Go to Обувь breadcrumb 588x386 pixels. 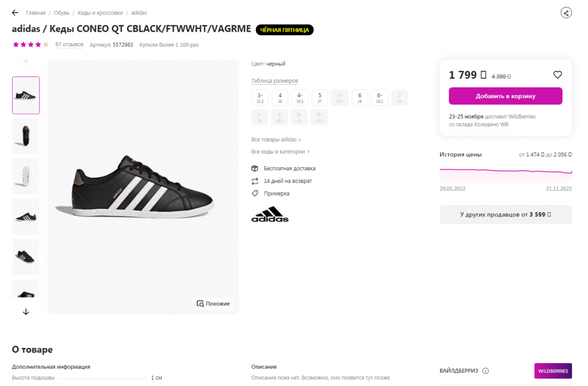pyautogui.click(x=62, y=13)
